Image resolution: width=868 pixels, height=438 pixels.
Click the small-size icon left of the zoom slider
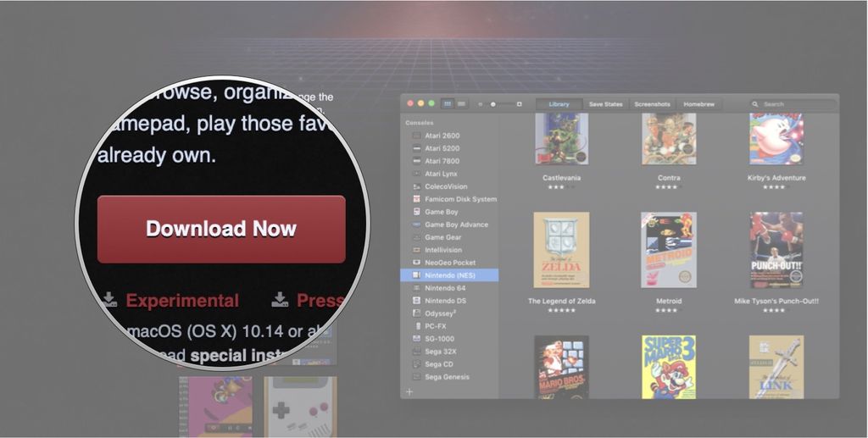pos(481,104)
